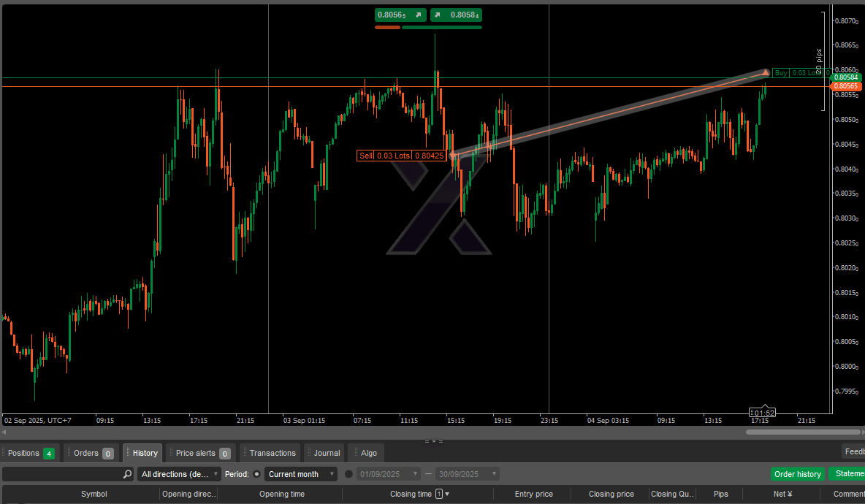Expand the Current month period dropdown
This screenshot has height=504, width=865.
[301, 474]
